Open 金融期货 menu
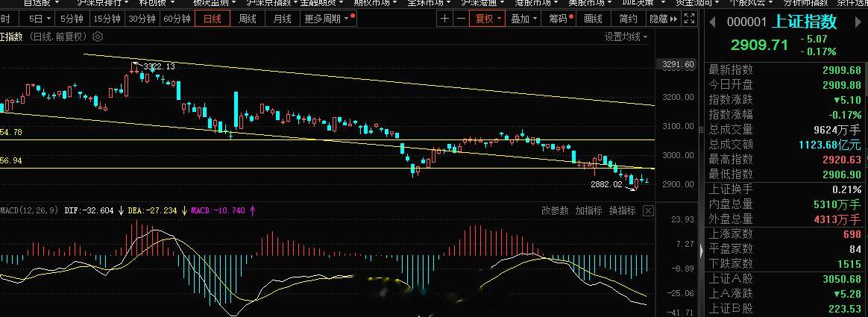868x317 pixels. pos(321,3)
